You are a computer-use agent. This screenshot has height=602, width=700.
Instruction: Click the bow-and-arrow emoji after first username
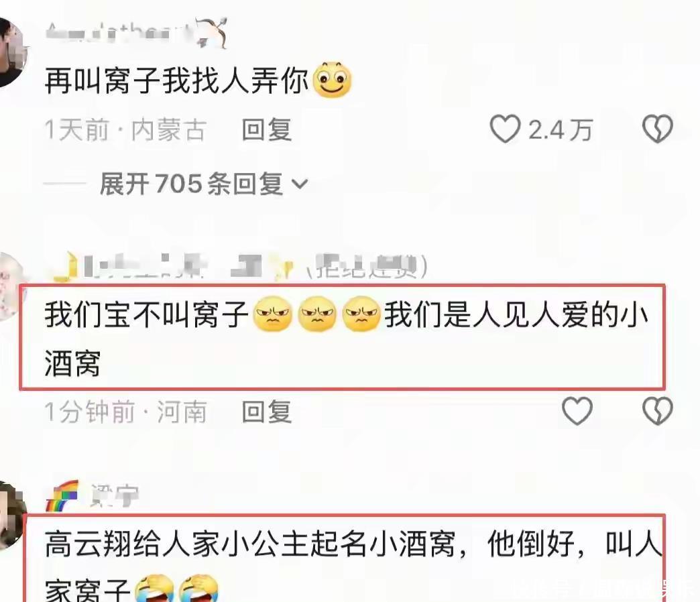click(x=212, y=32)
